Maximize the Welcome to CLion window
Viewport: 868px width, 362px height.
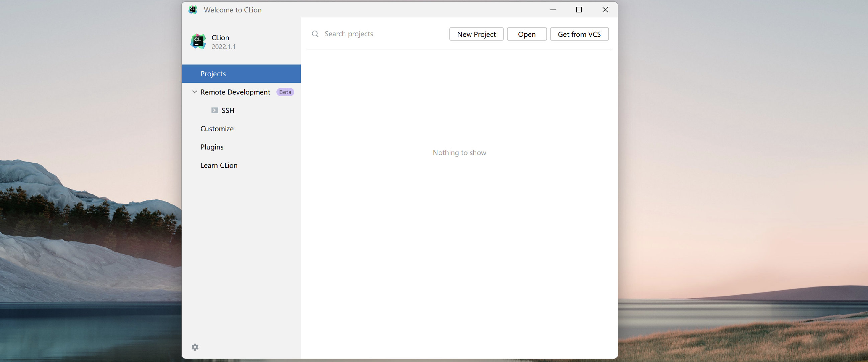pos(579,10)
